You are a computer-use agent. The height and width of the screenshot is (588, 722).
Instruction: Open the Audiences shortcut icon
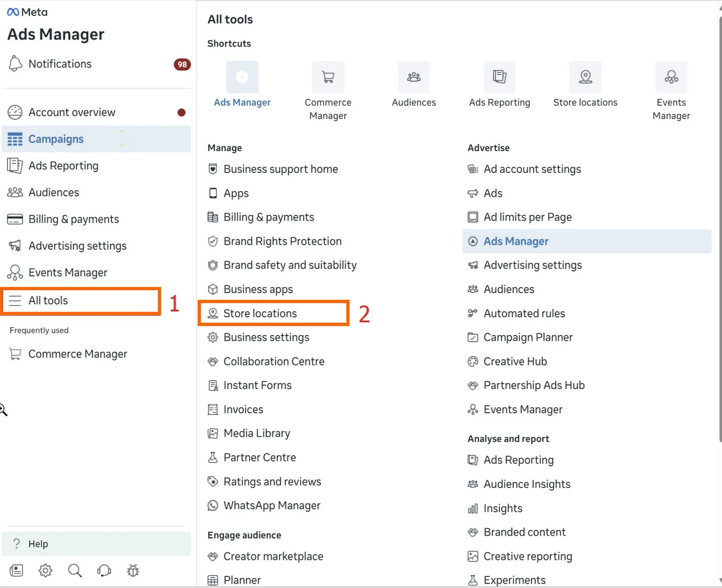tap(413, 77)
